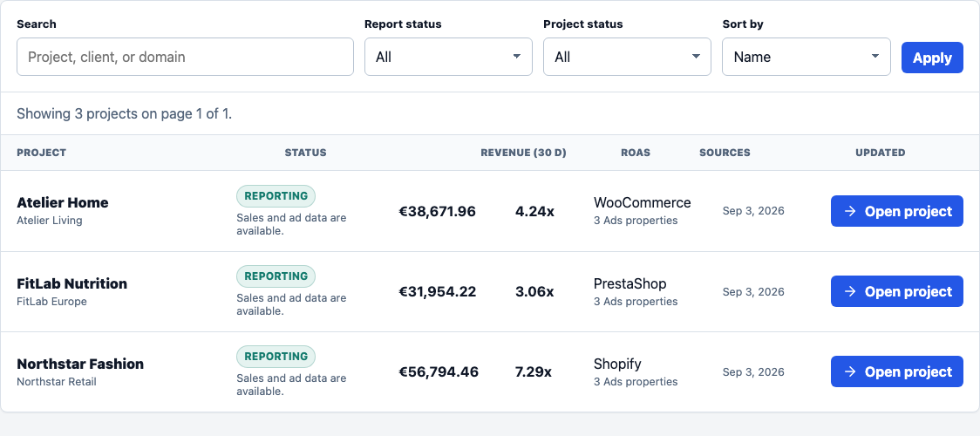This screenshot has height=436, width=980.
Task: Click the Apply button
Action: 932,58
